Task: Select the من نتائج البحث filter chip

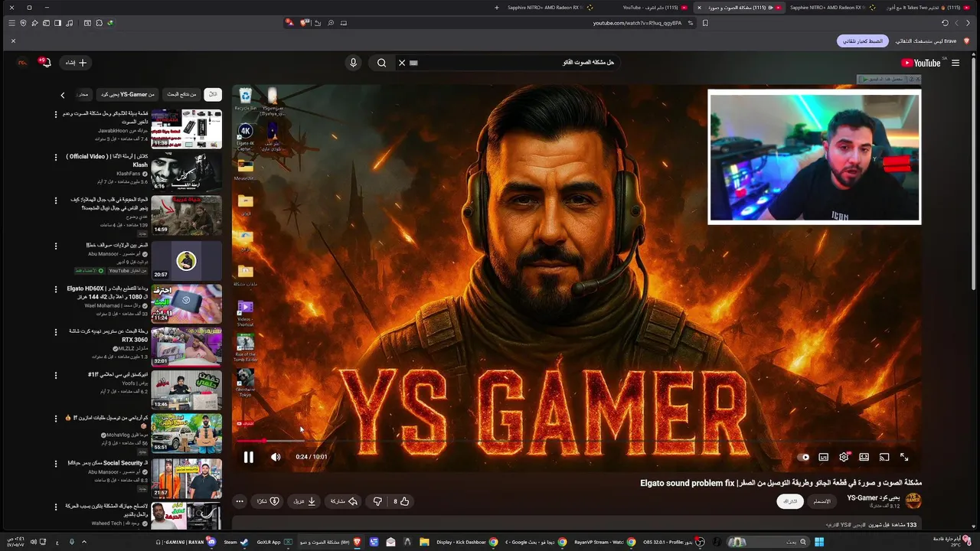Action: (182, 94)
